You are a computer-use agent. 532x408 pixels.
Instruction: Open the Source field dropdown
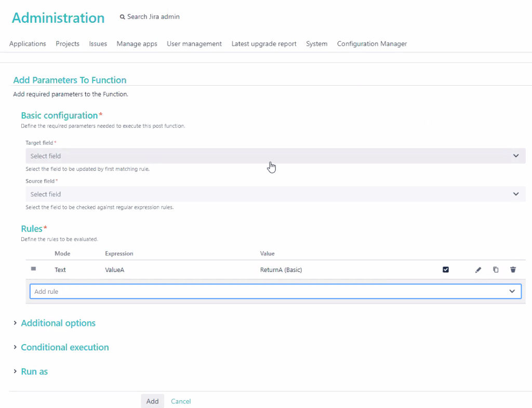tap(275, 194)
